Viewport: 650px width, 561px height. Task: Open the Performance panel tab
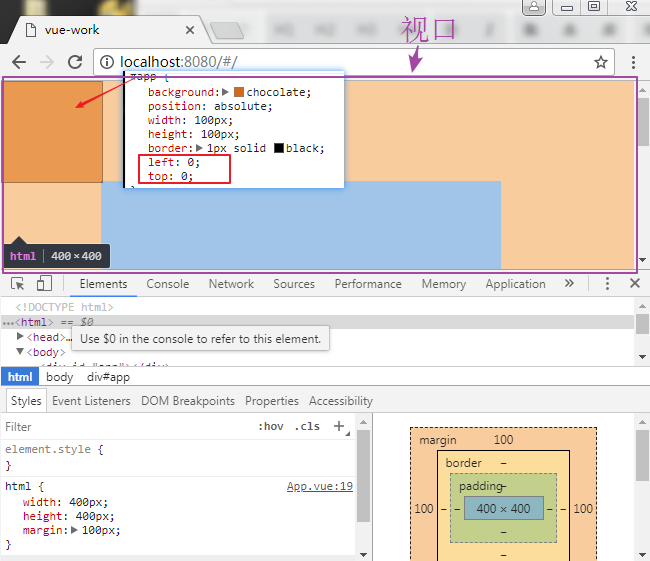368,284
